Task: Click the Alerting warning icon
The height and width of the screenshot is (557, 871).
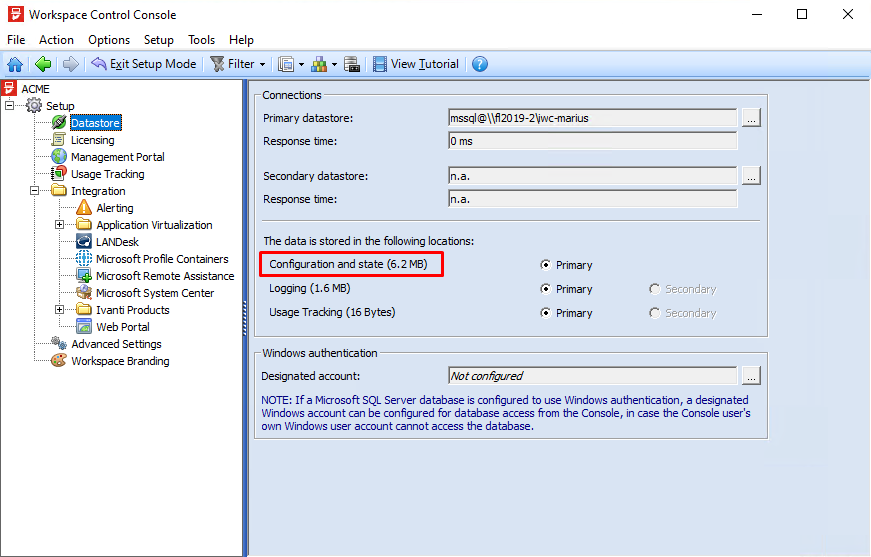Action: pos(84,208)
